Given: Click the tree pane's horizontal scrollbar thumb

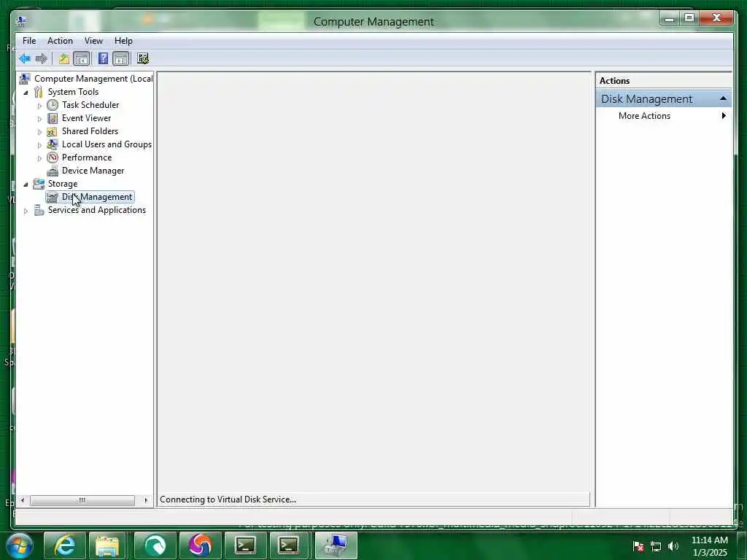Looking at the screenshot, I should click(82, 500).
